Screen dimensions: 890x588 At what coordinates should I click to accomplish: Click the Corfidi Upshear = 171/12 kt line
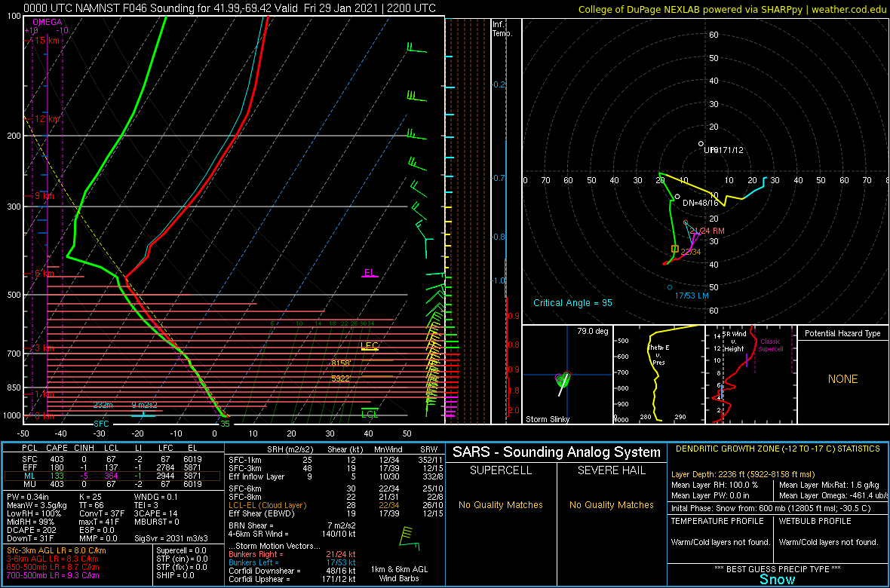(293, 580)
